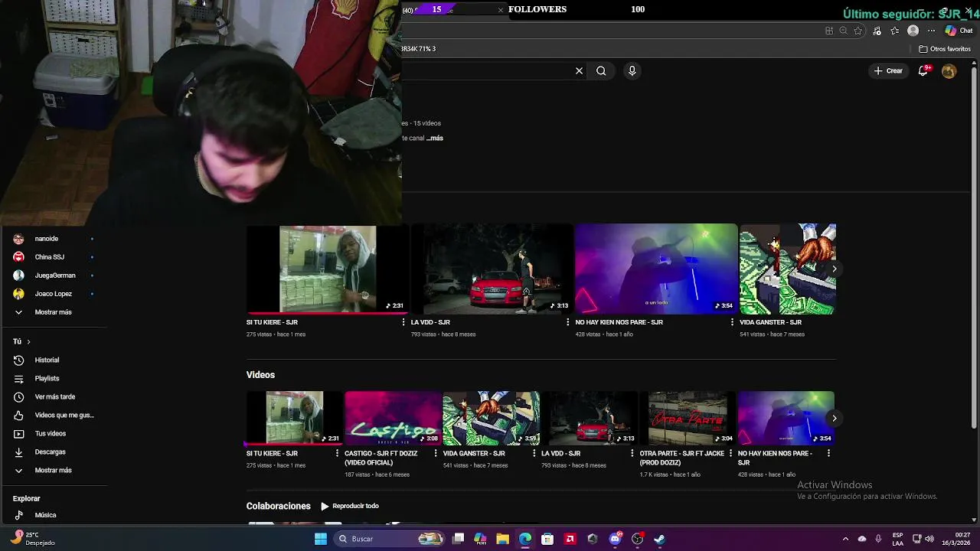Image resolution: width=980 pixels, height=551 pixels.
Task: Click the app-available icon in address bar
Action: click(x=829, y=31)
